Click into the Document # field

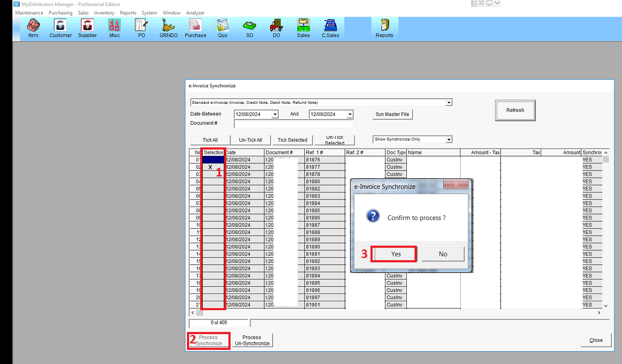click(293, 124)
